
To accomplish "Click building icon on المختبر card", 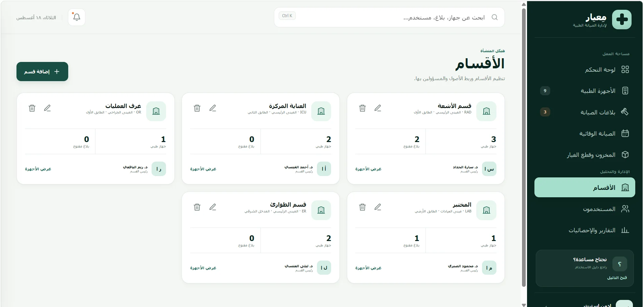I will (486, 210).
